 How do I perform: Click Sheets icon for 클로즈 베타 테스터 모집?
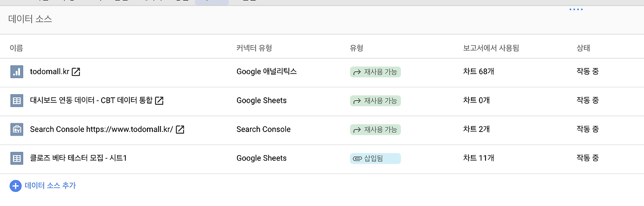17,158
